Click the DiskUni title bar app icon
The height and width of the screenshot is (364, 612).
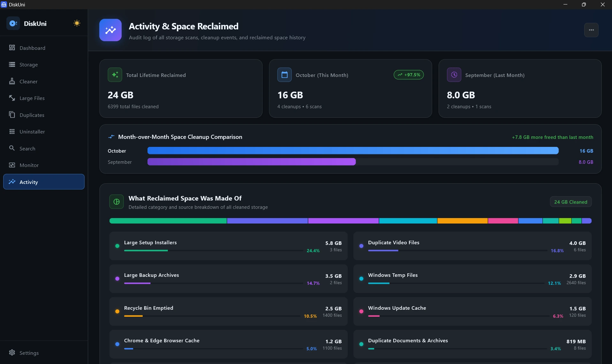(x=4, y=4)
